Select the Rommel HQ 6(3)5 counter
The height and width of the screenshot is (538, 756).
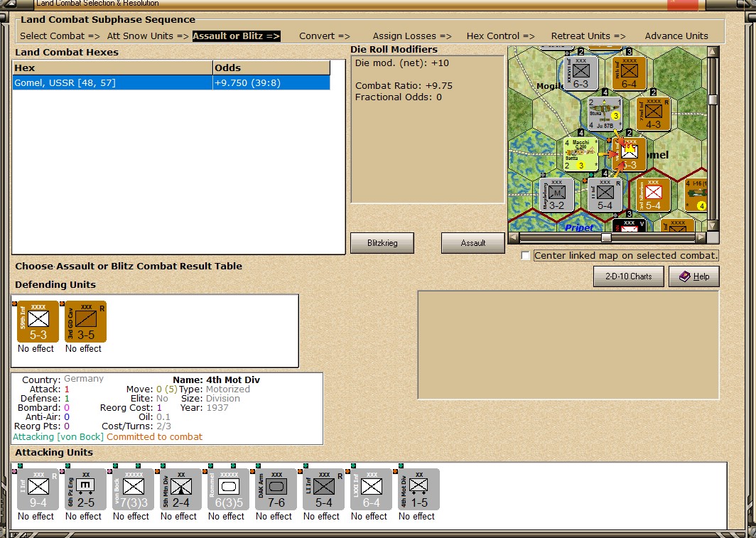(x=229, y=489)
